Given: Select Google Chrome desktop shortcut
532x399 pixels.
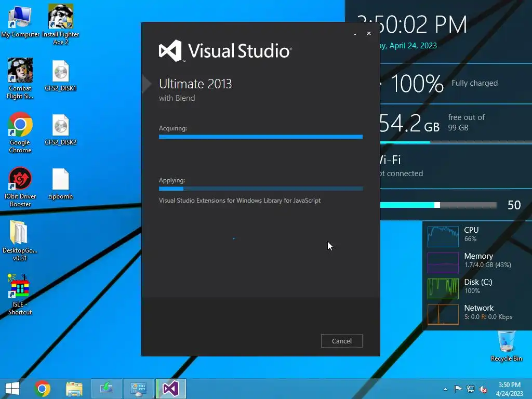Looking at the screenshot, I should point(20,132).
